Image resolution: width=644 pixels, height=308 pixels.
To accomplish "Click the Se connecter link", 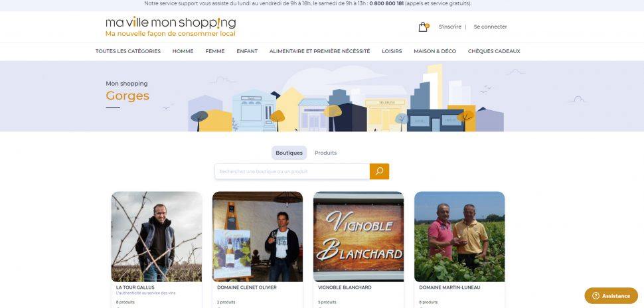I will point(491,27).
